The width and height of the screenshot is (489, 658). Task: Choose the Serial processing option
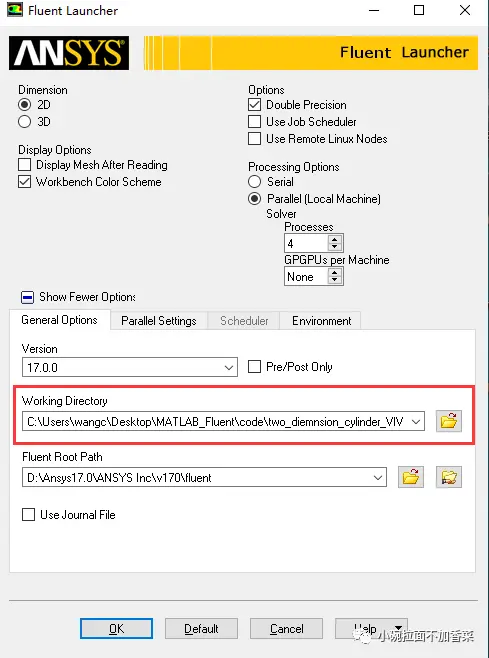tap(254, 182)
